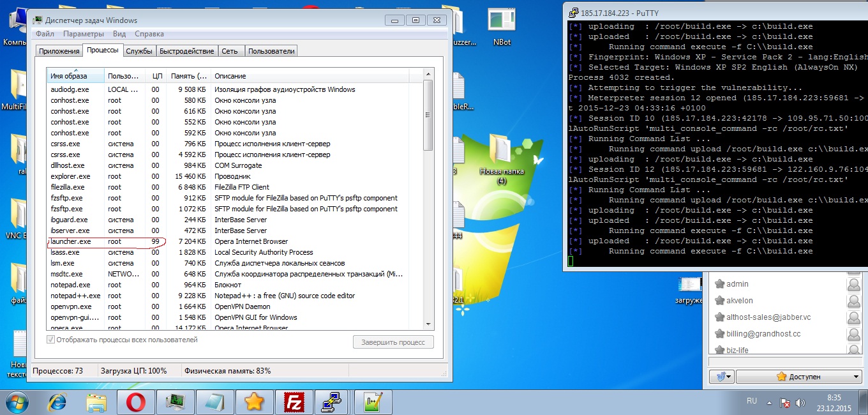The height and width of the screenshot is (415, 868).
Task: Click the Task Manager taskbar icon
Action: click(175, 402)
